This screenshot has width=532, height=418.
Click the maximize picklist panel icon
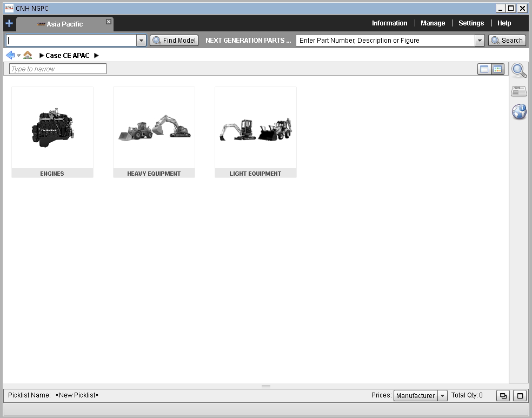(x=520, y=396)
